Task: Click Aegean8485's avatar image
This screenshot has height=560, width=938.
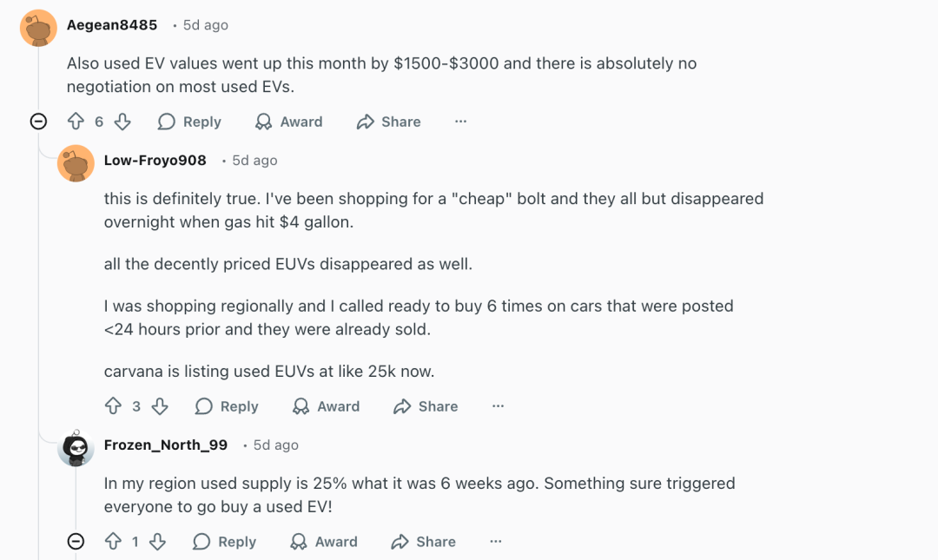Action: [38, 28]
